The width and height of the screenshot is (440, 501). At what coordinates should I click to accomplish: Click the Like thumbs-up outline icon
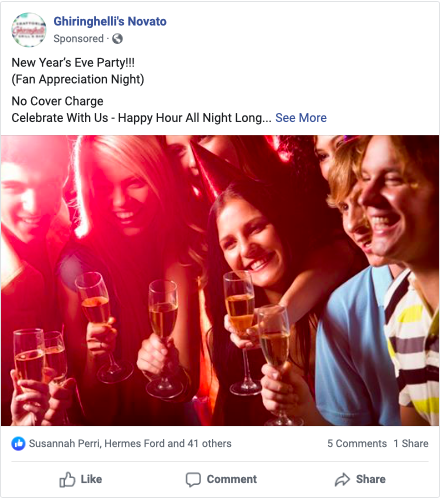click(67, 479)
